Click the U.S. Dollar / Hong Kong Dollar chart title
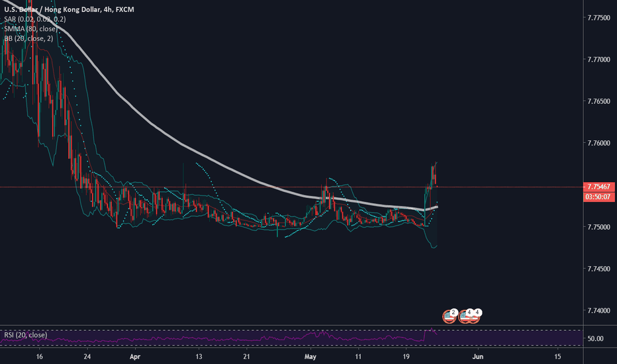The image size is (617, 364). click(x=69, y=9)
